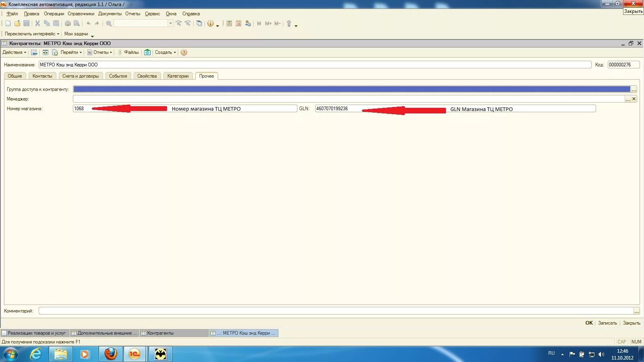This screenshot has width=644, height=362.
Task: Click the refresh form icon
Action: [x=45, y=52]
